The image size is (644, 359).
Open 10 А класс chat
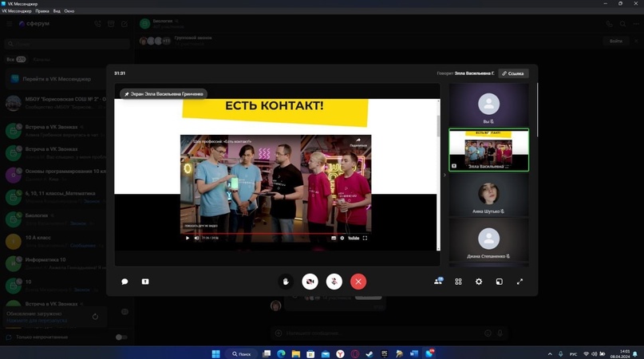click(55, 241)
